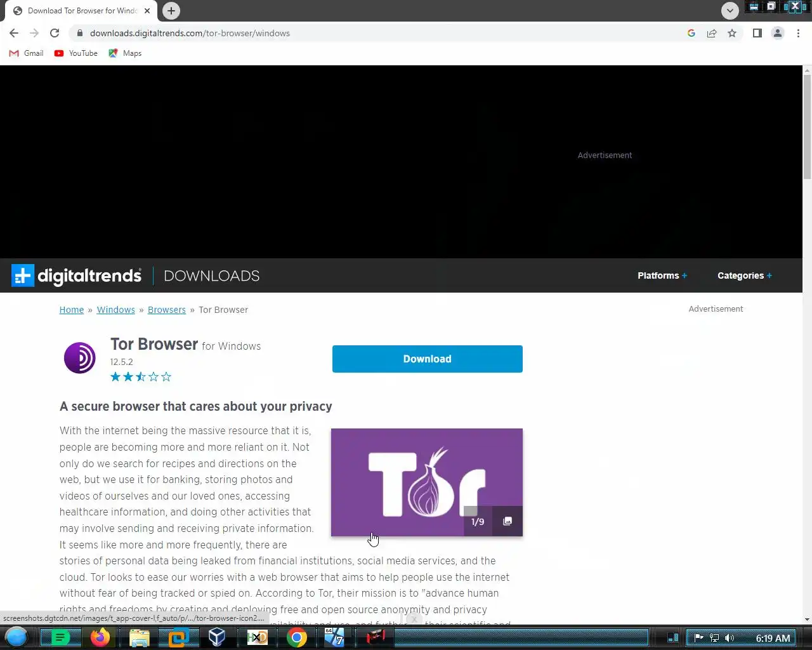812x650 pixels.
Task: Click the heading 'A secure browser that cares about your privacy'
Action: pos(196,406)
